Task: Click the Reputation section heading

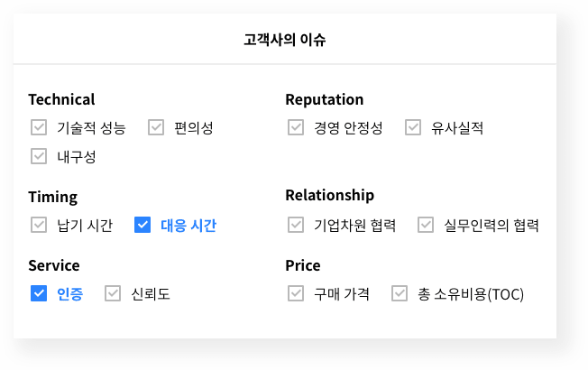Action: [x=325, y=99]
